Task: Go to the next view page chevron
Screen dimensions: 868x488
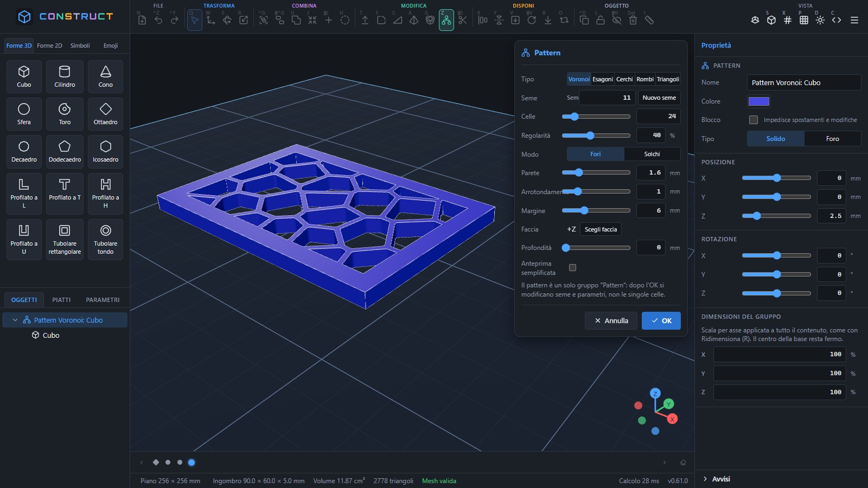Action: (665, 463)
